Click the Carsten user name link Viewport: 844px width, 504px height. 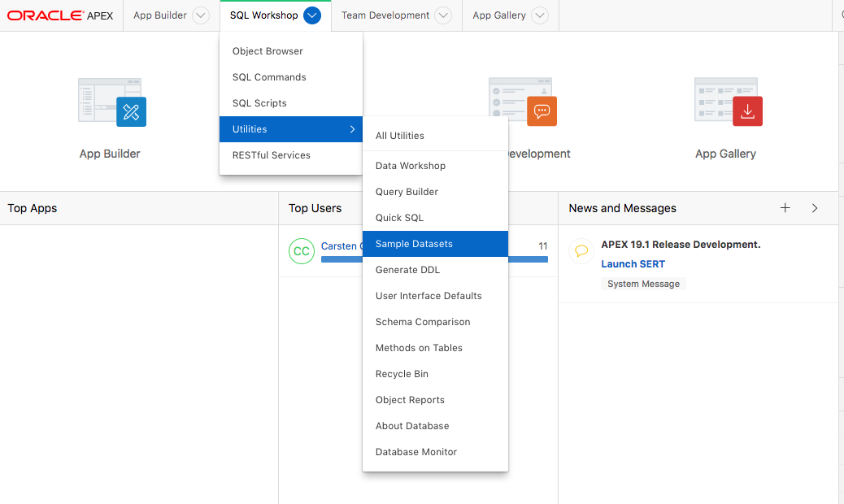[x=340, y=245]
